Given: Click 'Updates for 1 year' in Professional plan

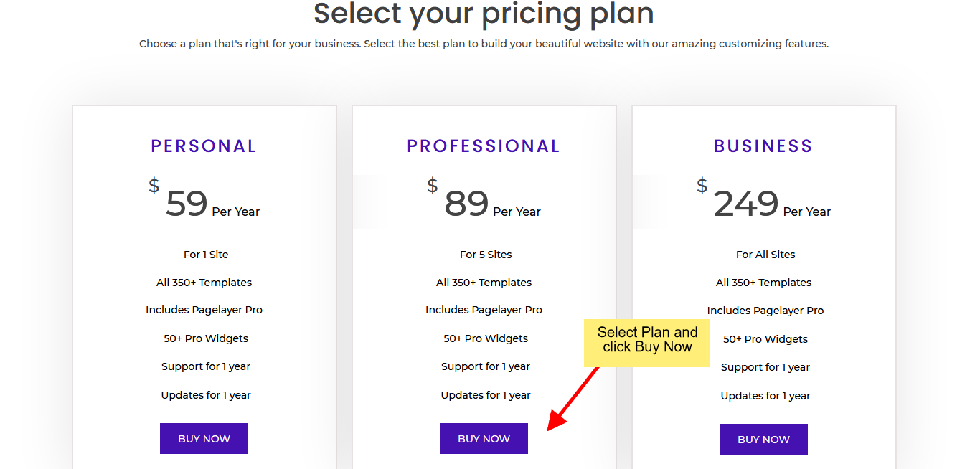Looking at the screenshot, I should [486, 395].
